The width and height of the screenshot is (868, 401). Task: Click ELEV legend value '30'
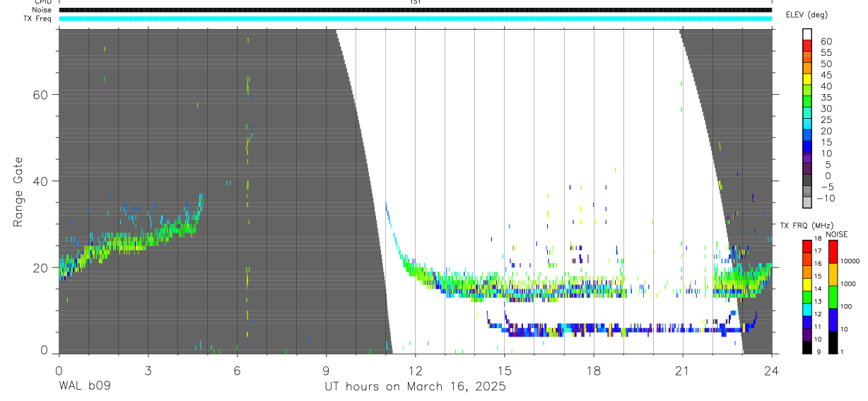click(826, 108)
